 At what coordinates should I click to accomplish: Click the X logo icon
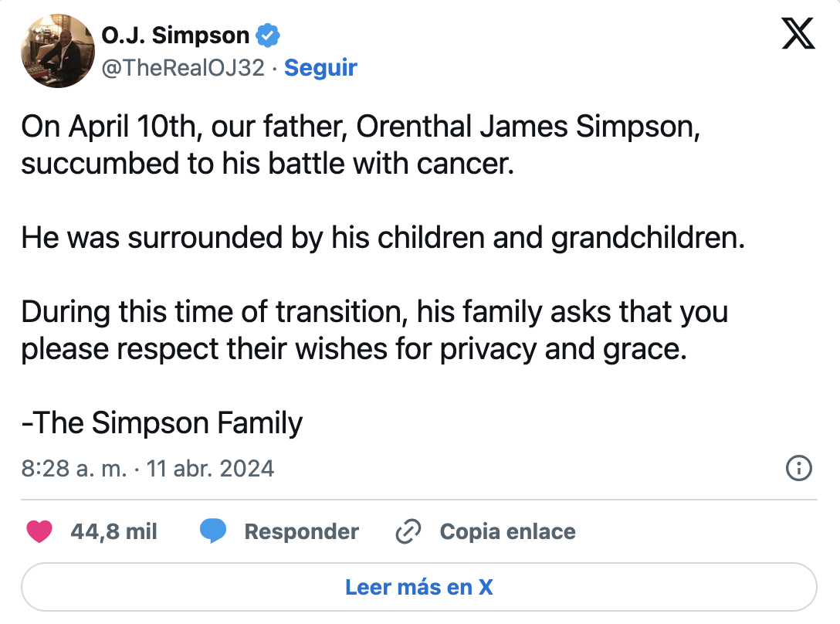point(798,33)
